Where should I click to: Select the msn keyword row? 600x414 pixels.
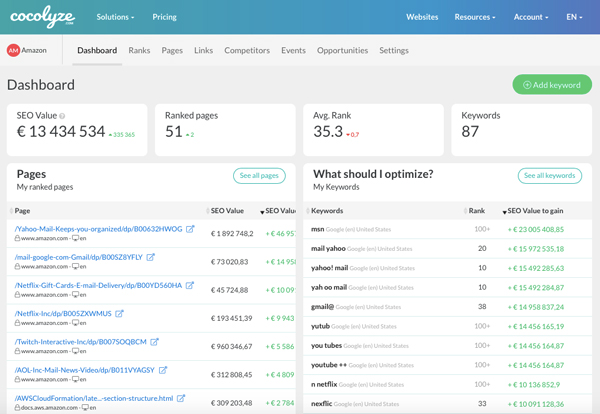447,229
